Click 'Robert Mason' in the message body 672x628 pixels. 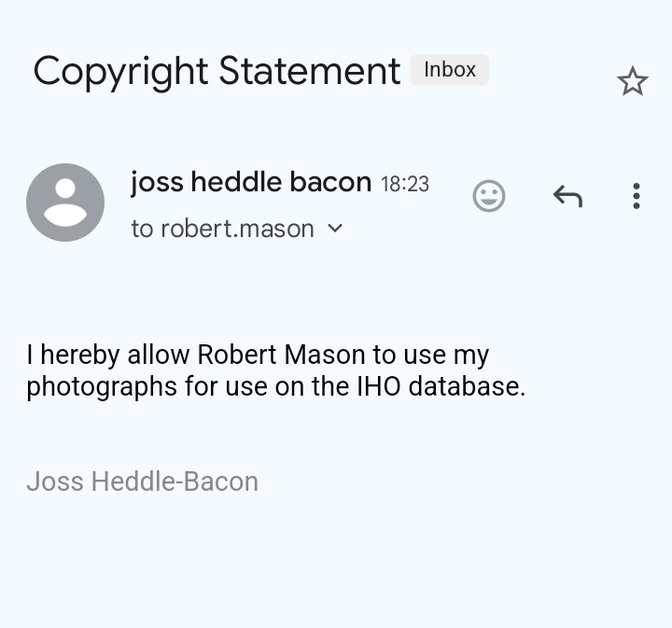[x=280, y=356]
